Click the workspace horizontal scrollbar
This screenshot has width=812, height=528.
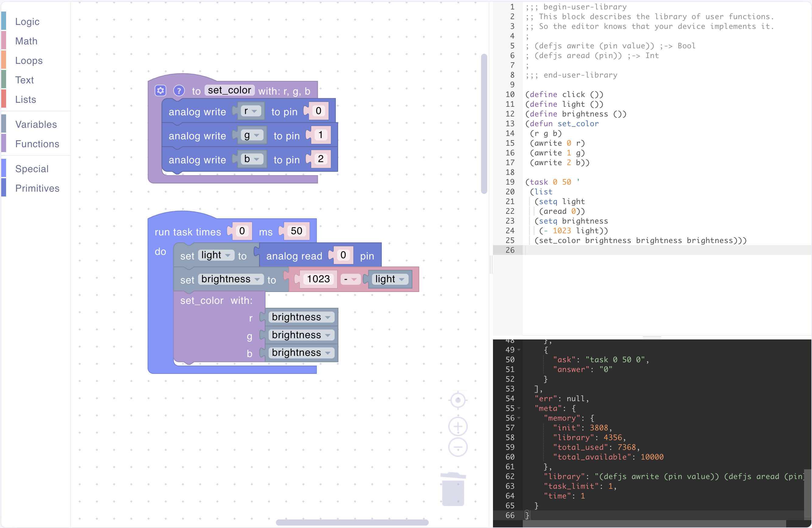352,522
